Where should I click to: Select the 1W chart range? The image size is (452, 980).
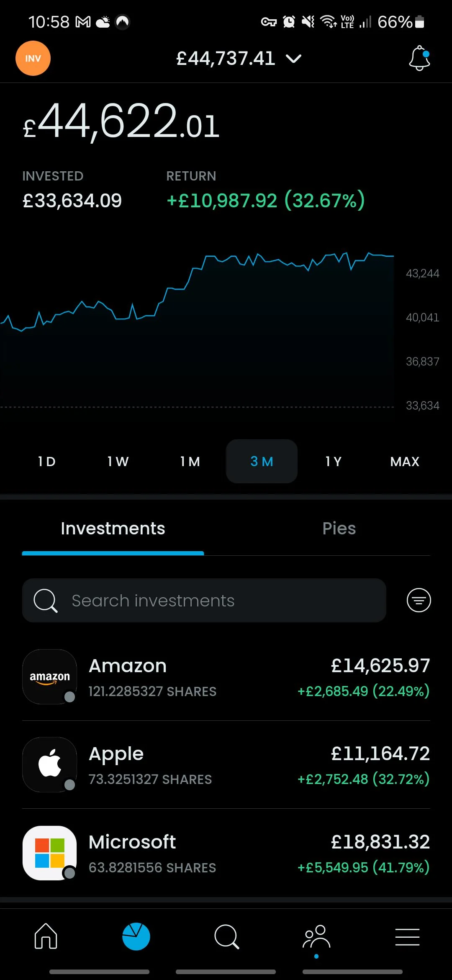click(x=118, y=462)
